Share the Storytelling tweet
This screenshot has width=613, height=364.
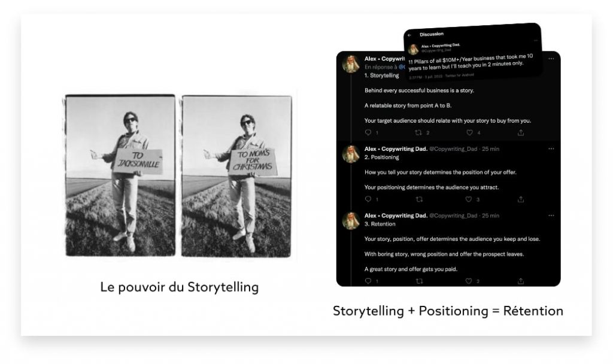click(x=521, y=132)
